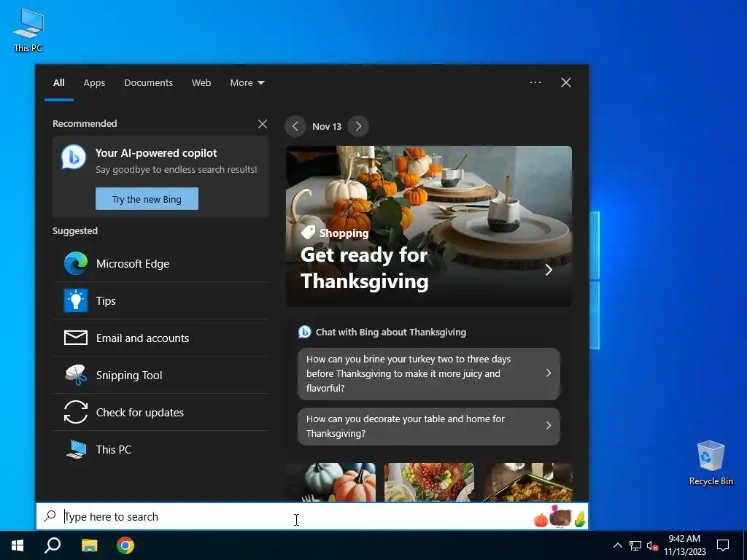Open brine your turkey chat suggestion

(429, 373)
